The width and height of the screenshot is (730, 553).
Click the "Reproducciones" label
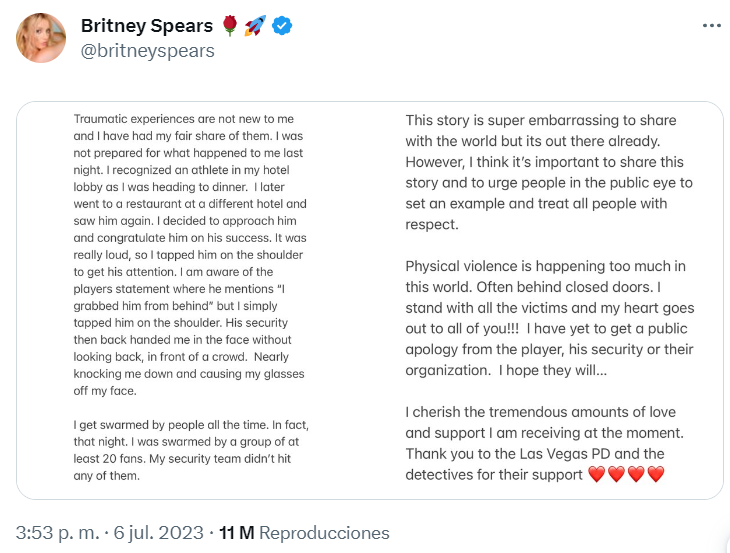323,533
